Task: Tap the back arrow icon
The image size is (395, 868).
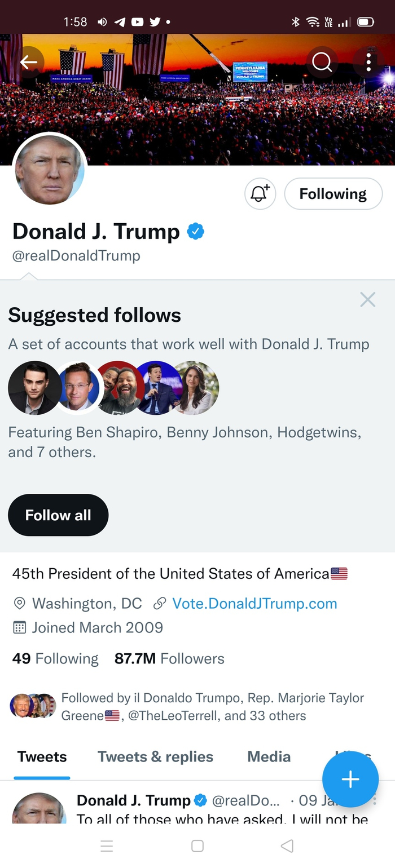Action: coord(29,63)
